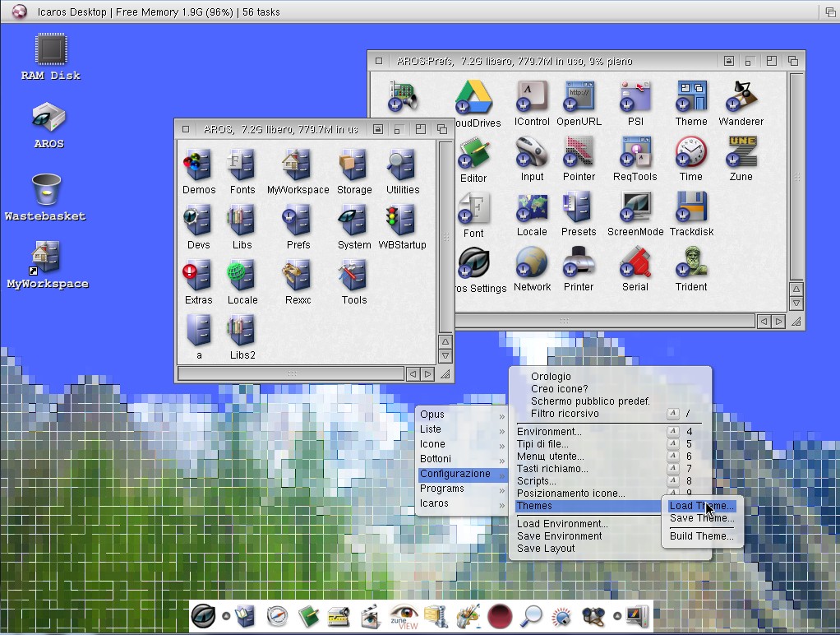
Task: Toggle the Orologio menu option
Action: (551, 377)
